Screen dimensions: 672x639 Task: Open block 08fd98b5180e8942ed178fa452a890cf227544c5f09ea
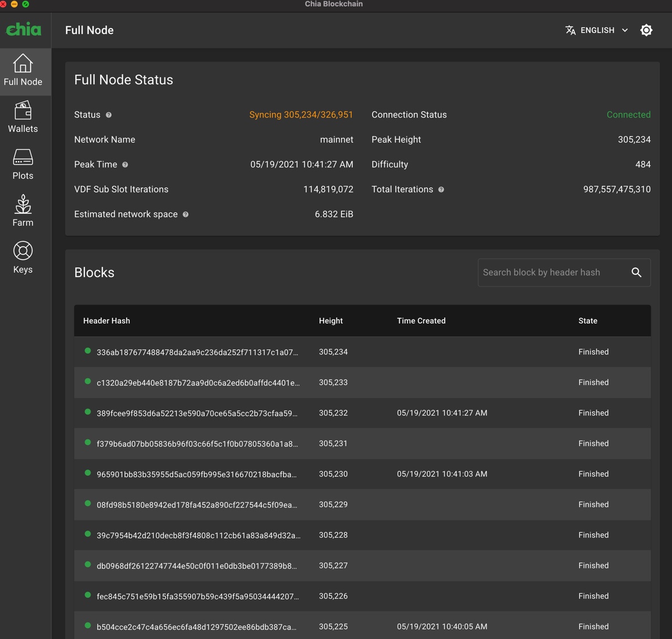(x=197, y=505)
